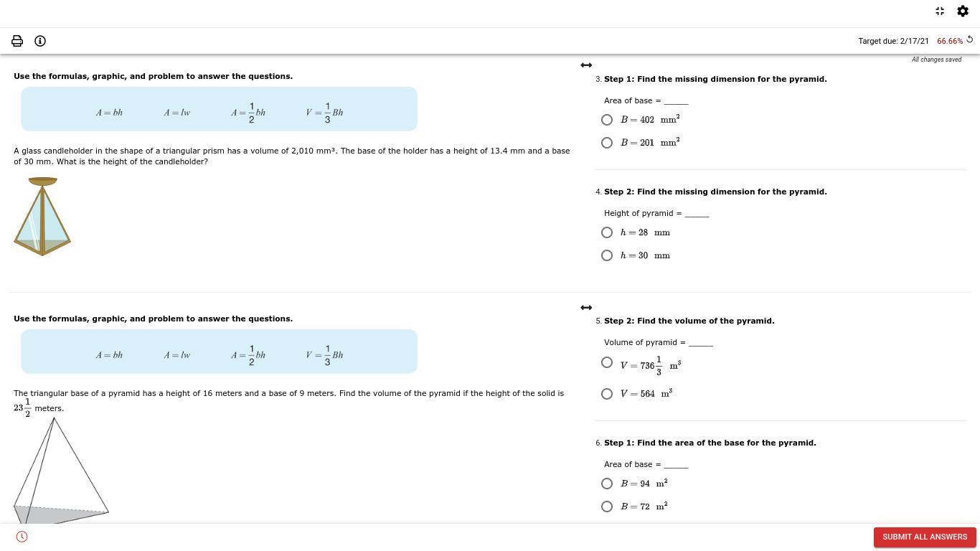Open the info circle icon
980x551 pixels.
pyautogui.click(x=40, y=41)
